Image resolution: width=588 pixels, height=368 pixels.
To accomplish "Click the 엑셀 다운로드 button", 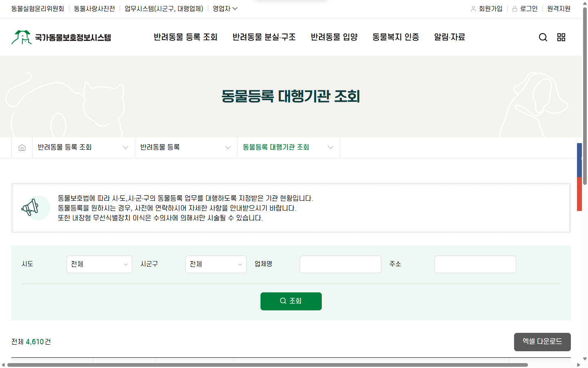I will point(542,342).
